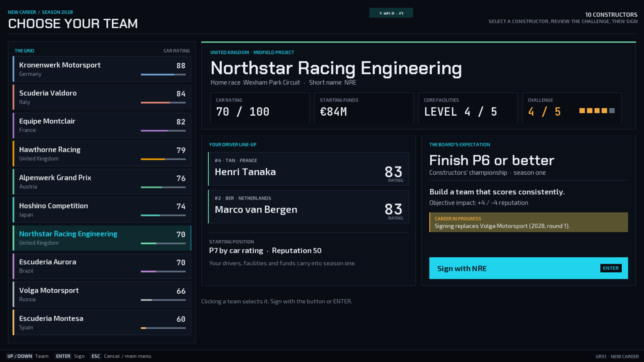This screenshot has width=644, height=362.
Task: Click the 'CAR RATING' column header
Action: [177, 51]
